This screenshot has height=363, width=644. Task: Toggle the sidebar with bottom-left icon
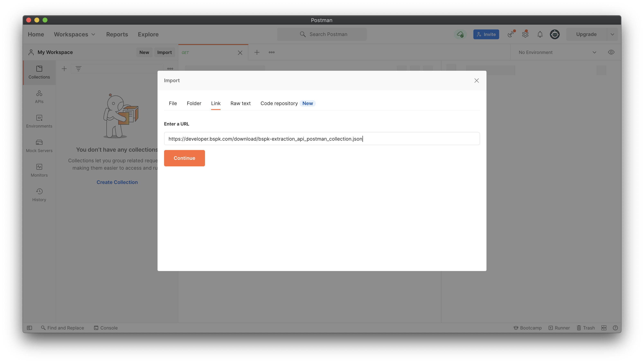29,328
